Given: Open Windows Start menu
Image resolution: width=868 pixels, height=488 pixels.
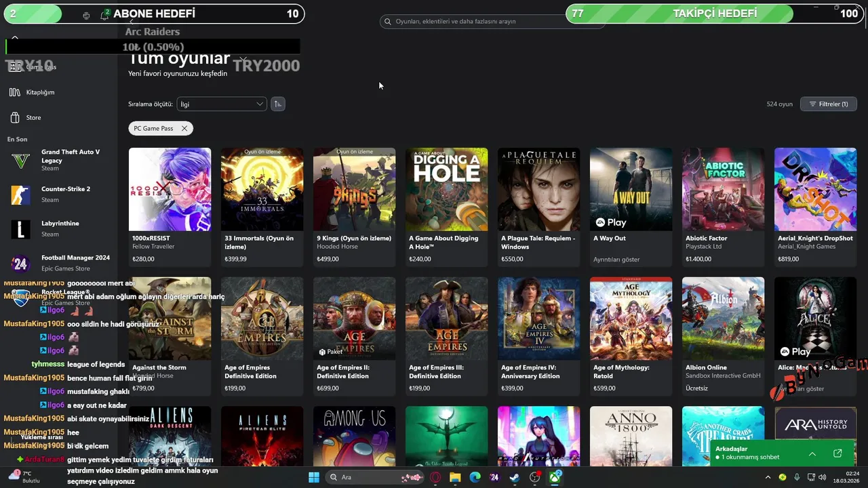Looking at the screenshot, I should point(314,477).
